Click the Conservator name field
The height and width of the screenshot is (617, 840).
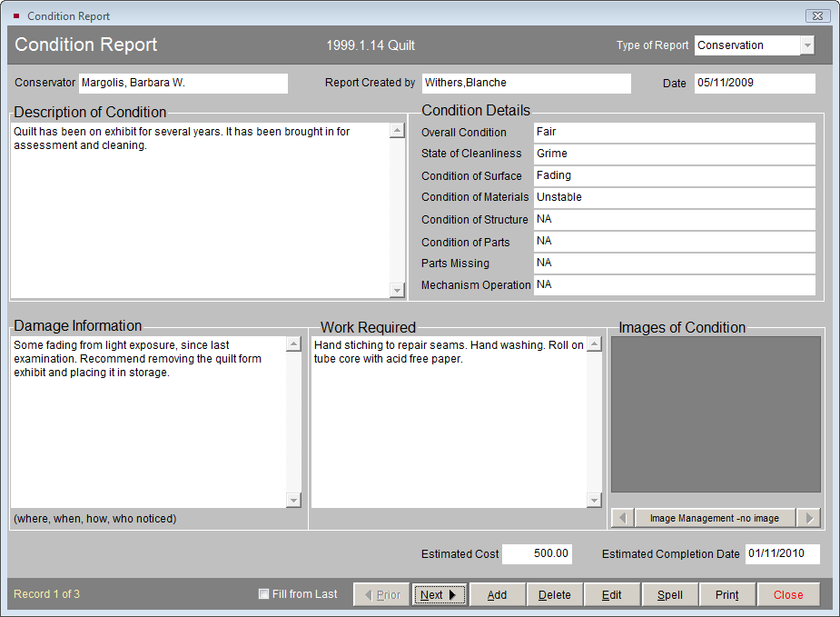(x=182, y=83)
